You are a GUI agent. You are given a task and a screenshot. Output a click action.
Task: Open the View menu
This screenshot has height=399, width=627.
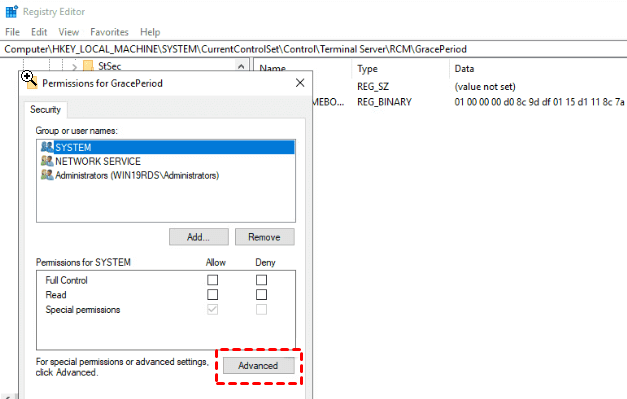coord(68,32)
